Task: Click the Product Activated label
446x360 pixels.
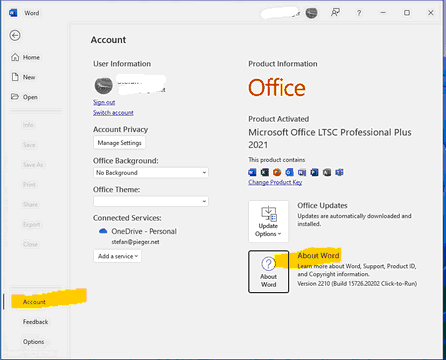Action: click(x=278, y=119)
